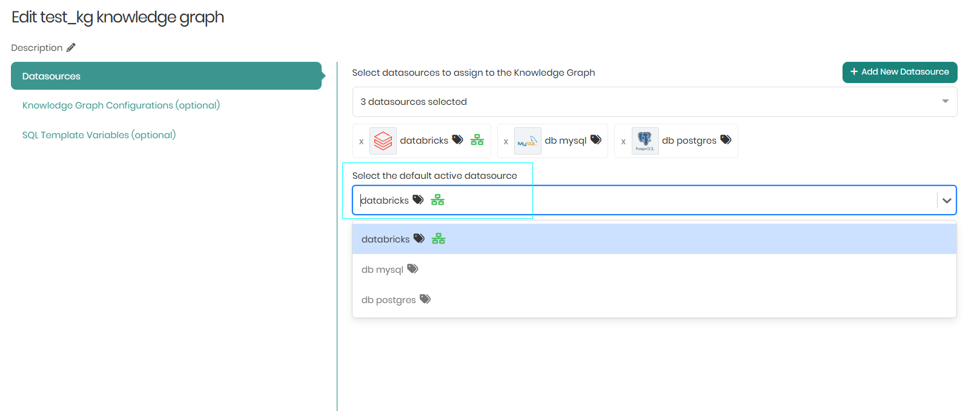The width and height of the screenshot is (980, 411).
Task: Collapse the default datasource dropdown chevron
Action: 946,201
